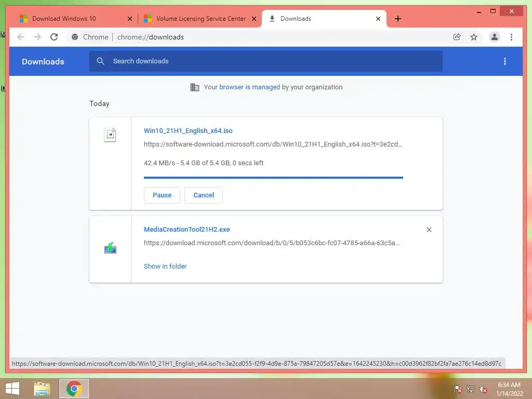532x399 pixels.
Task: Go back using browser back arrow
Action: [21, 37]
